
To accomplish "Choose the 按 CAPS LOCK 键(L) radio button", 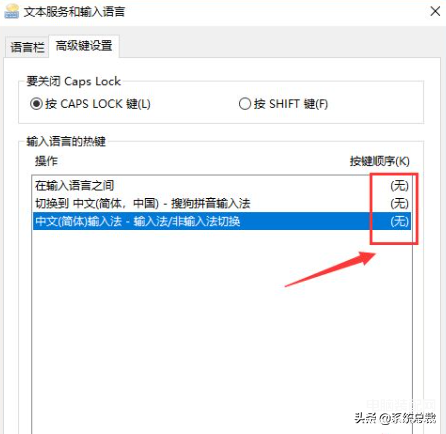I will 36,104.
